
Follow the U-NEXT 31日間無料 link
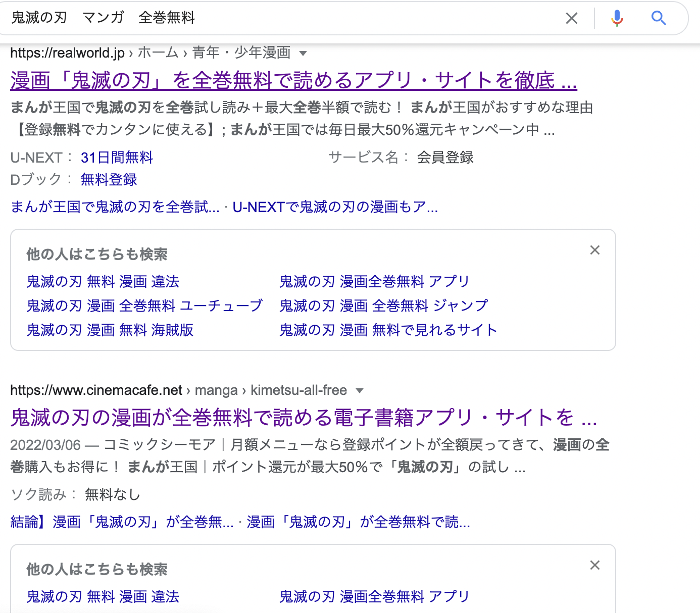pos(117,158)
